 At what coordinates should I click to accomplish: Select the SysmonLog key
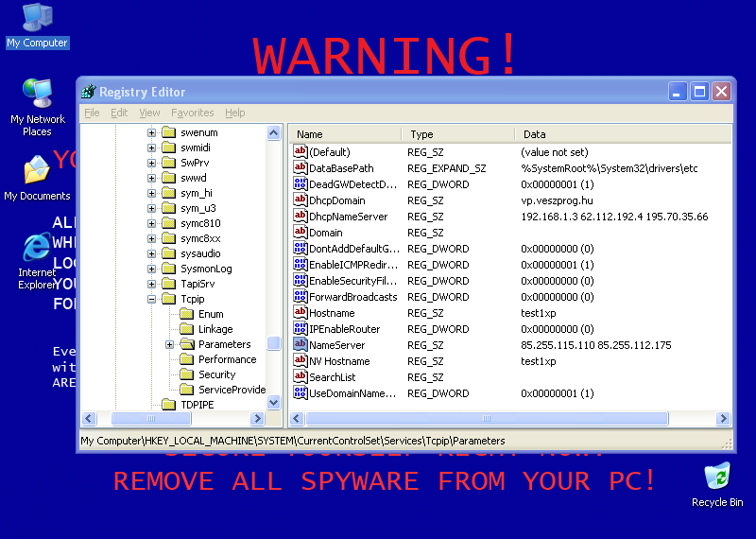(206, 269)
